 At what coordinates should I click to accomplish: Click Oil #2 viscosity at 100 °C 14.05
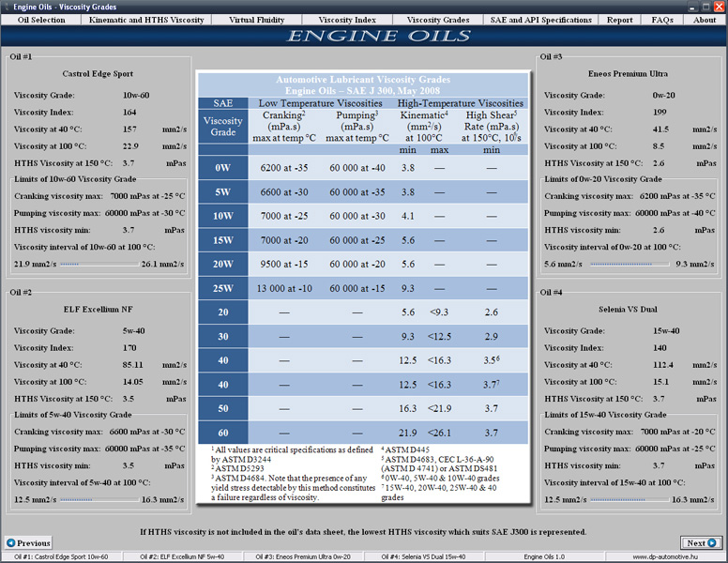pyautogui.click(x=133, y=382)
